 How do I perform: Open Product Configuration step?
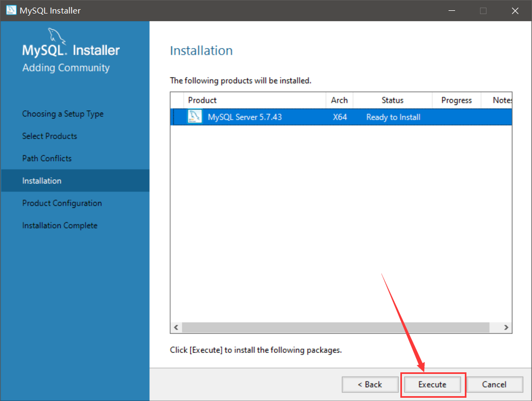coord(62,203)
